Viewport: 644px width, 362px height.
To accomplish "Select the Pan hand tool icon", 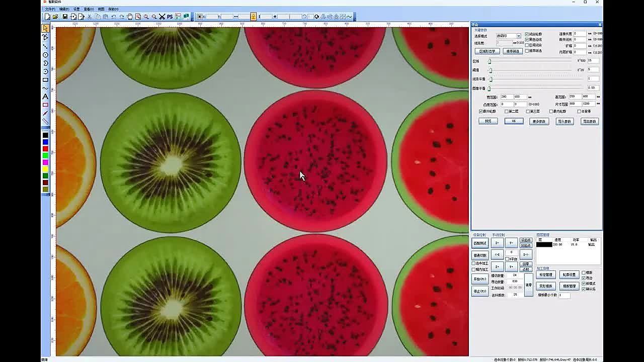I will coord(130,17).
